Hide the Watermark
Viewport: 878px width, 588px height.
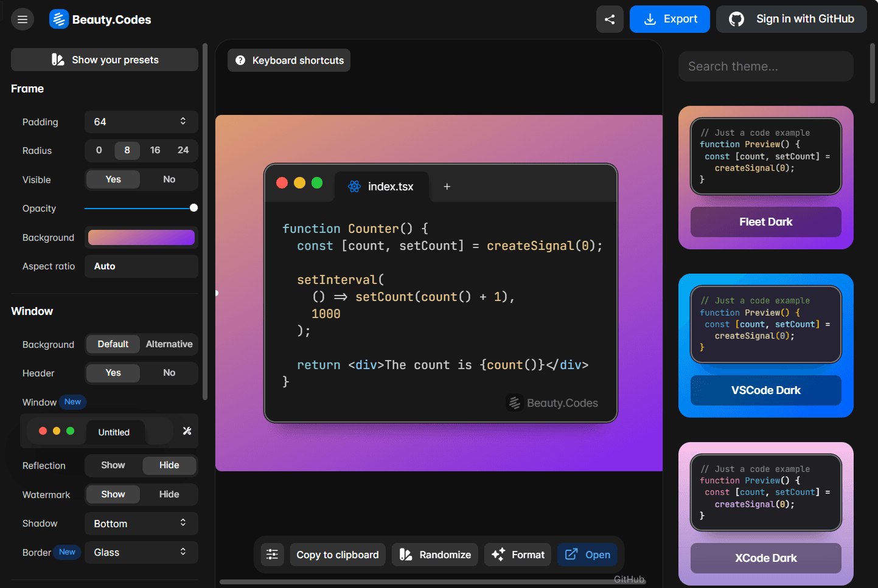coord(169,494)
